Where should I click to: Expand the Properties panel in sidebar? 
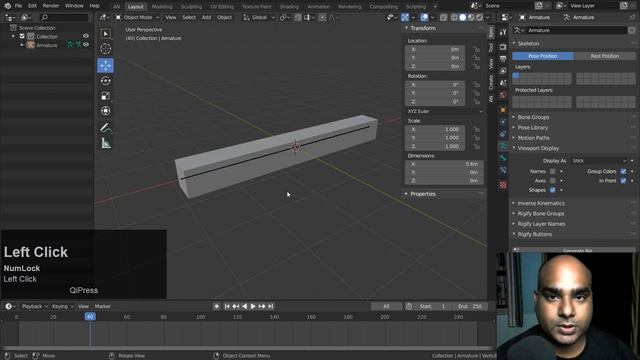422,194
